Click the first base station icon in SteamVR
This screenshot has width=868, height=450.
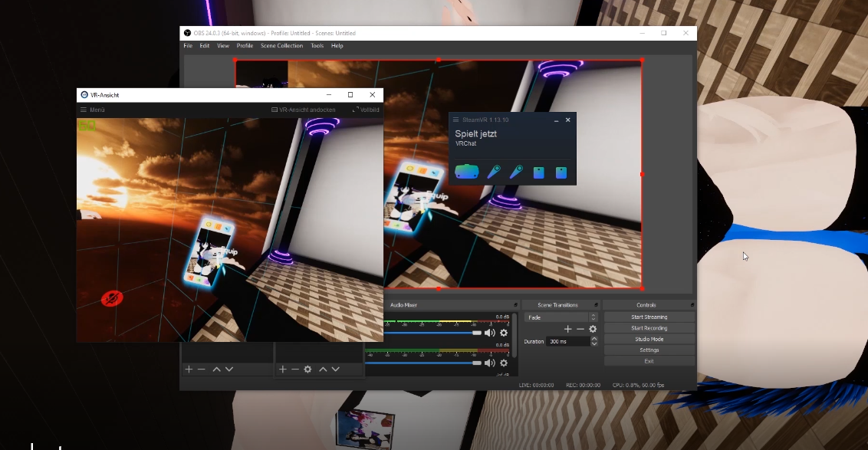(x=538, y=172)
